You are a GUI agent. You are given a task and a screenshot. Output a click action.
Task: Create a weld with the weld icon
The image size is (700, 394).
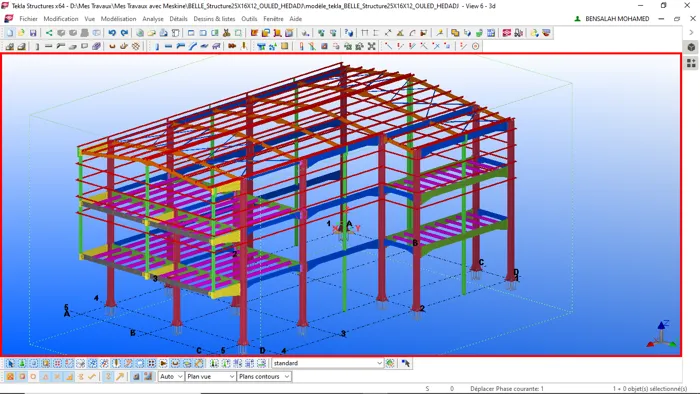tap(244, 46)
